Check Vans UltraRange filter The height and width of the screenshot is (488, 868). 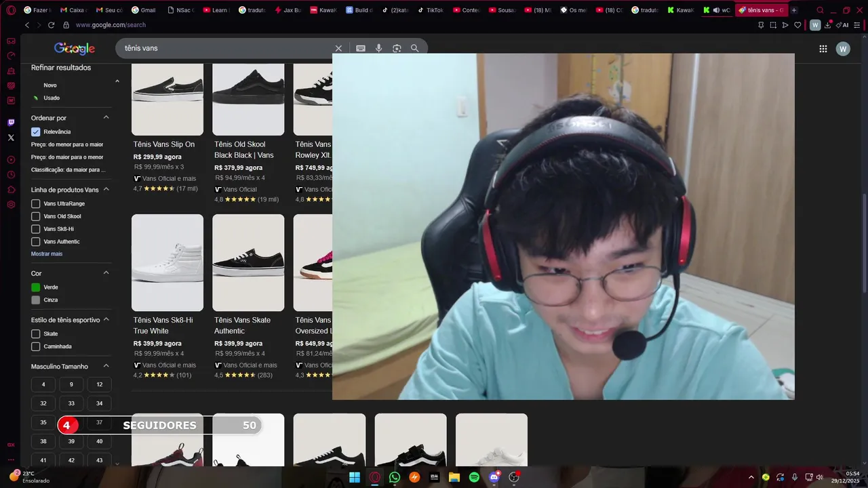36,203
